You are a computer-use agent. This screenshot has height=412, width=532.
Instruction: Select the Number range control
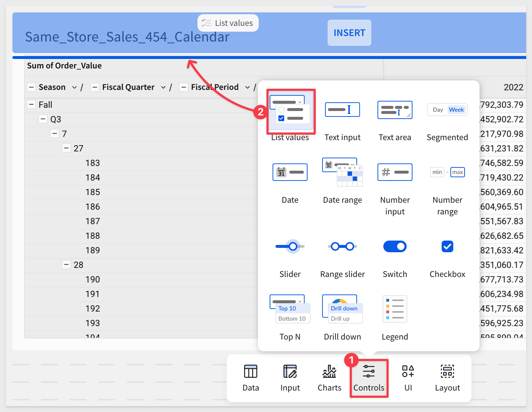(447, 173)
